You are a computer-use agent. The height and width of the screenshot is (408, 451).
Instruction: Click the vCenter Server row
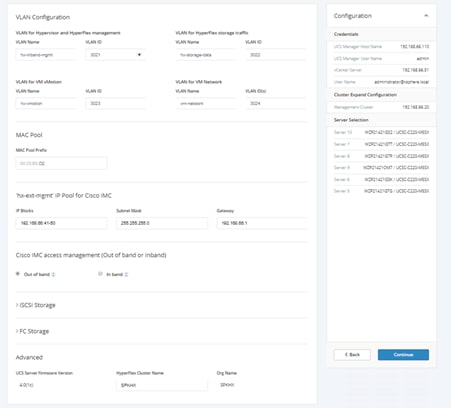coord(381,70)
